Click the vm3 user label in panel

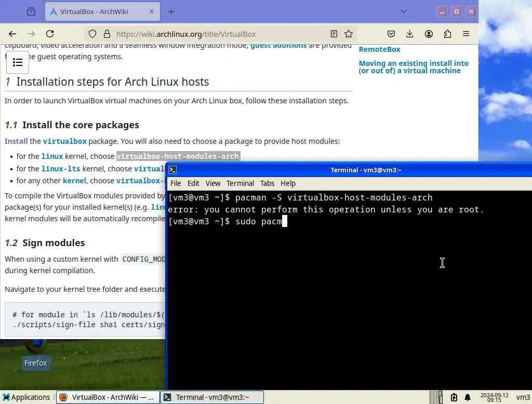(523, 397)
